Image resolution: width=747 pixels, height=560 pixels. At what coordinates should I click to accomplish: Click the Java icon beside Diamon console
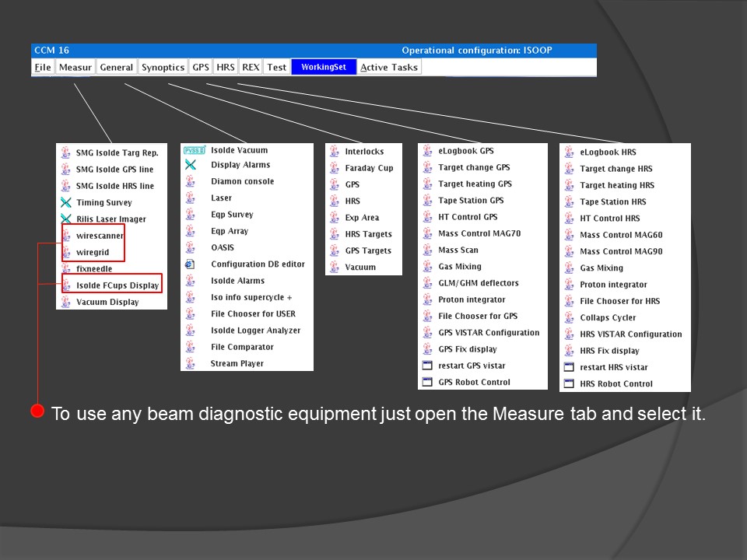[190, 181]
